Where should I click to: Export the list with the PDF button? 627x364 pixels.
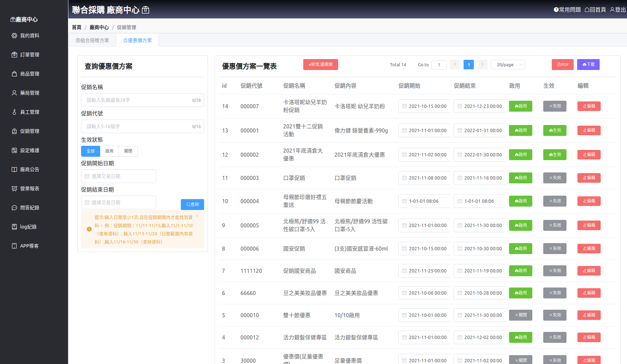tap(562, 65)
